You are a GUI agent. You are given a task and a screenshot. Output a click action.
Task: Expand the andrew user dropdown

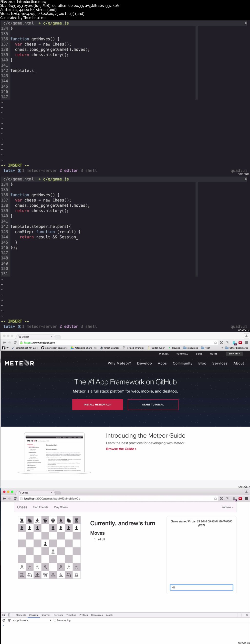click(x=228, y=507)
